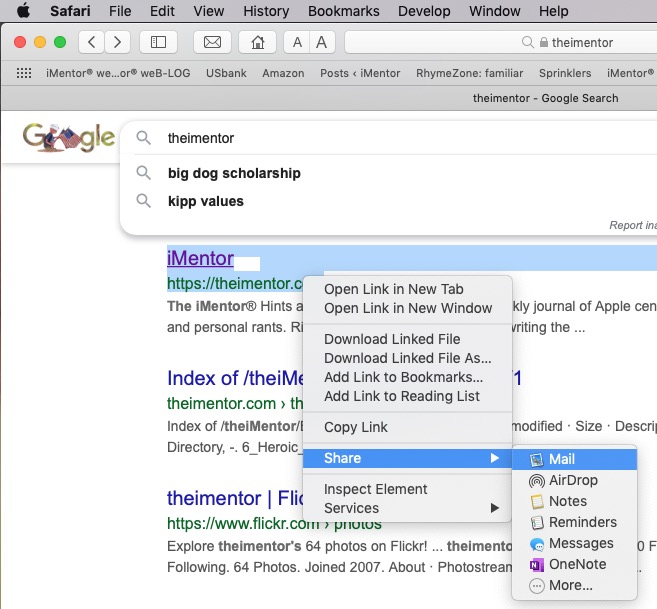Image resolution: width=657 pixels, height=609 pixels.
Task: Click the search magnifier beside theimentor query
Action: coord(144,137)
